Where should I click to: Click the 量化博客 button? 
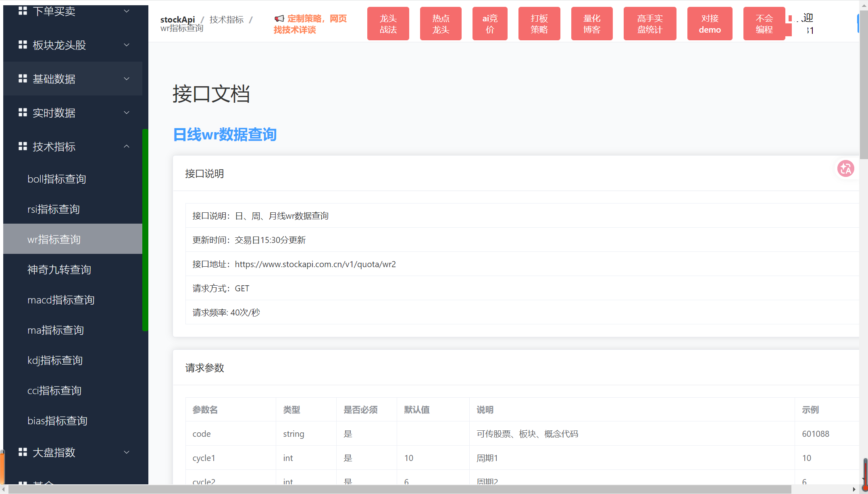(x=591, y=24)
